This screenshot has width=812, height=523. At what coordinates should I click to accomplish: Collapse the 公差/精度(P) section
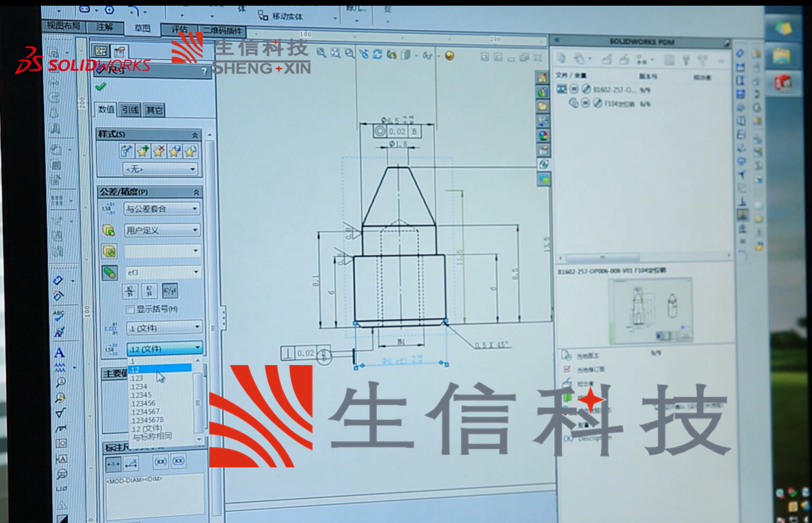click(196, 192)
